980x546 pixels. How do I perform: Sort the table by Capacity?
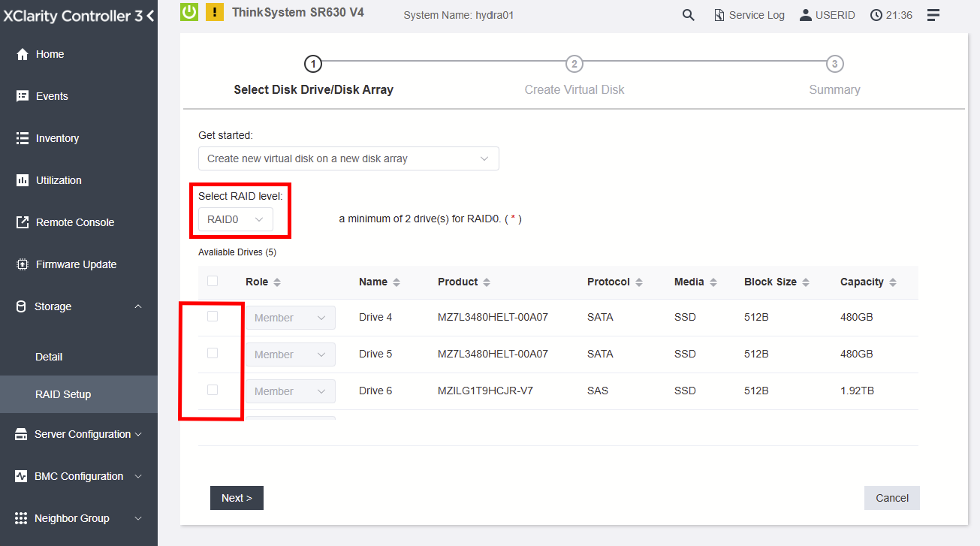pyautogui.click(x=893, y=282)
